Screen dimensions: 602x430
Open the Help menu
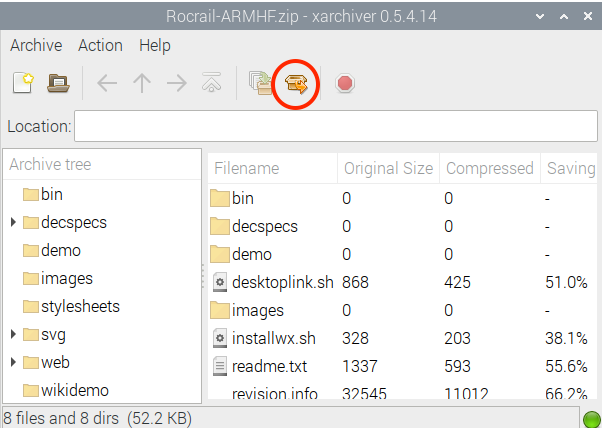coord(155,45)
